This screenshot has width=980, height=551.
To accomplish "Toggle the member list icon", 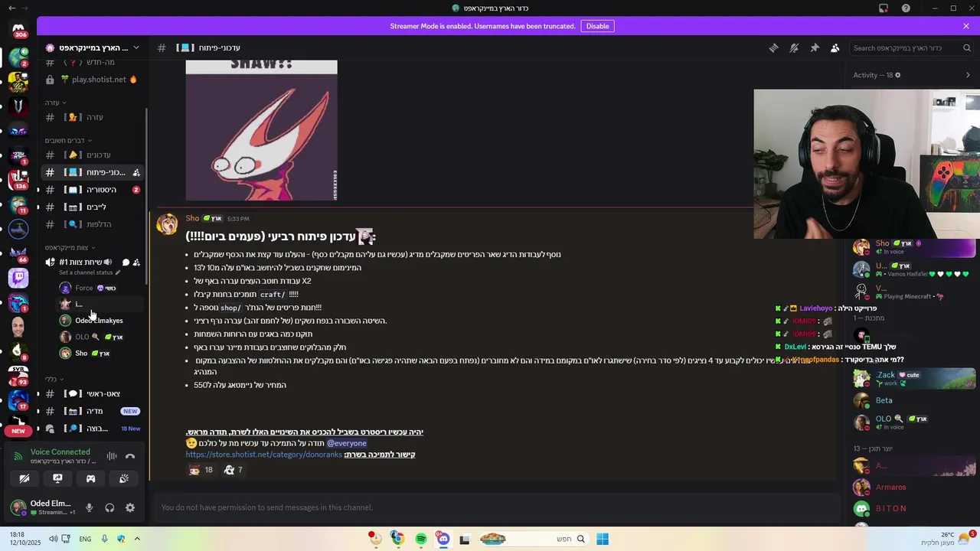I will pos(835,47).
